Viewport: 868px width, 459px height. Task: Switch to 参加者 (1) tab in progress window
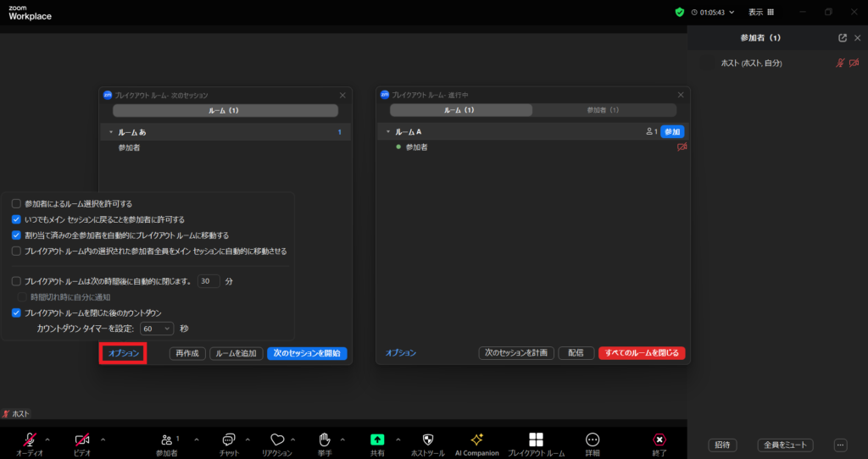(x=603, y=110)
